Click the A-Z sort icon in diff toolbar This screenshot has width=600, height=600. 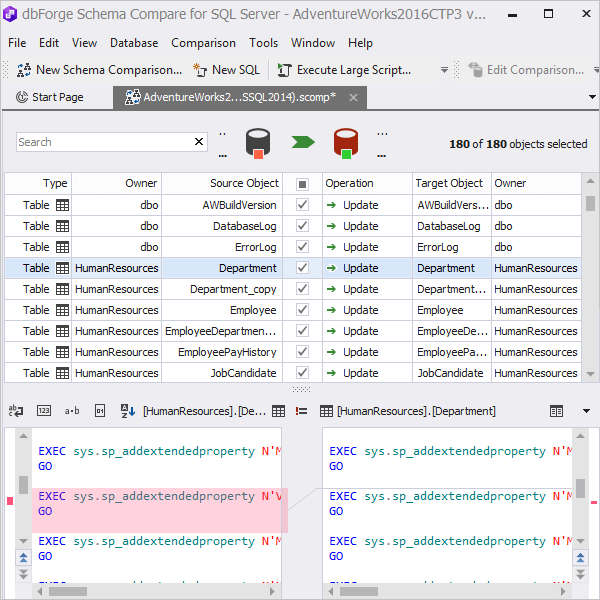click(x=128, y=411)
